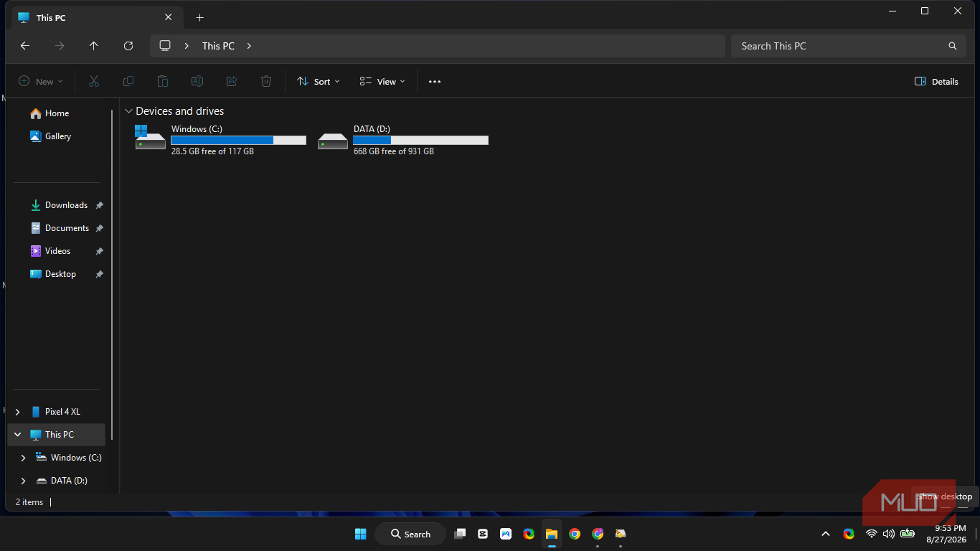This screenshot has height=551, width=980.
Task: Expand the Pixel 4 XL tree node
Action: (x=18, y=412)
